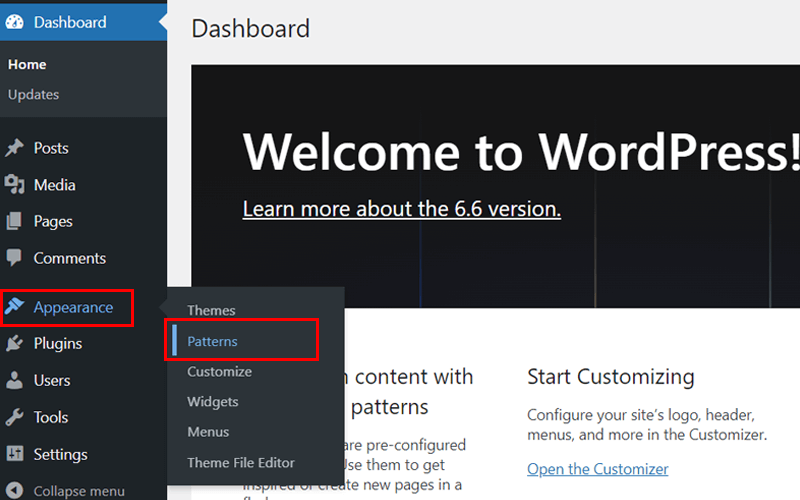The width and height of the screenshot is (800, 500).
Task: Click the Settings sliders icon
Action: (14, 454)
